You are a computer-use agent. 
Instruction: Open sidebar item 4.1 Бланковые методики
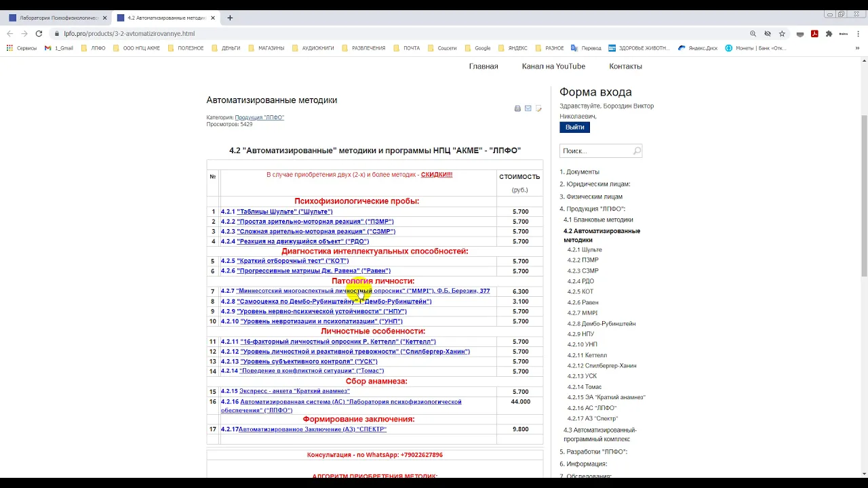tap(598, 220)
